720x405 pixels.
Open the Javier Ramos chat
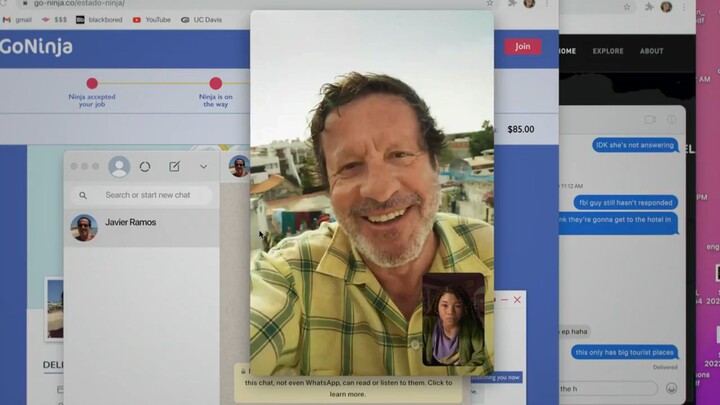(x=141, y=228)
